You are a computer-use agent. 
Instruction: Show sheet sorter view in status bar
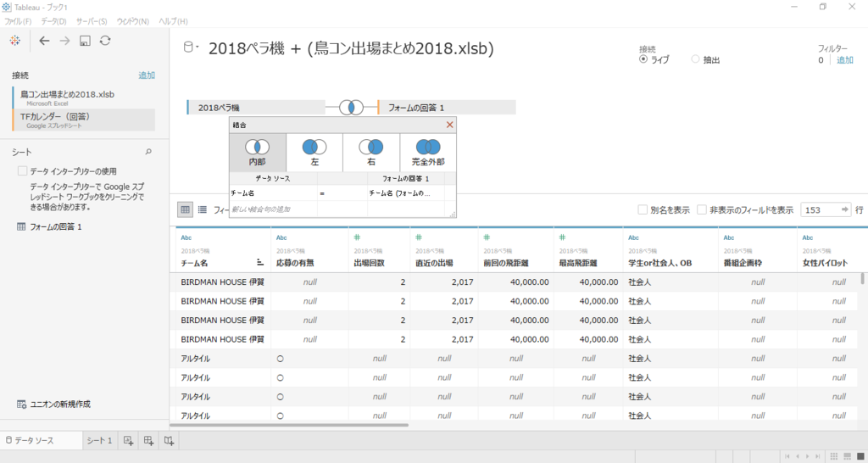point(834,456)
